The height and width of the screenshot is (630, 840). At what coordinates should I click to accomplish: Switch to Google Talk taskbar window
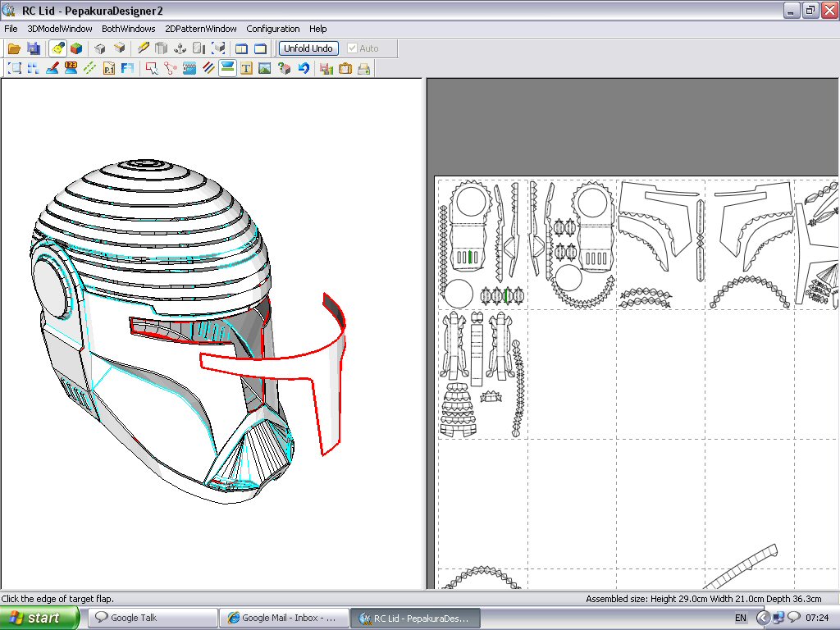(x=153, y=618)
